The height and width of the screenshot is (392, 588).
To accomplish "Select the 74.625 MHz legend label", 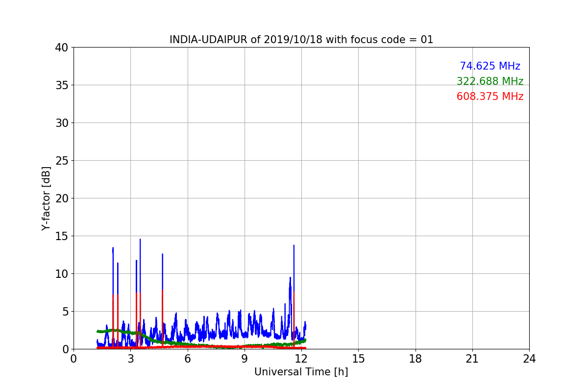I will coord(490,66).
